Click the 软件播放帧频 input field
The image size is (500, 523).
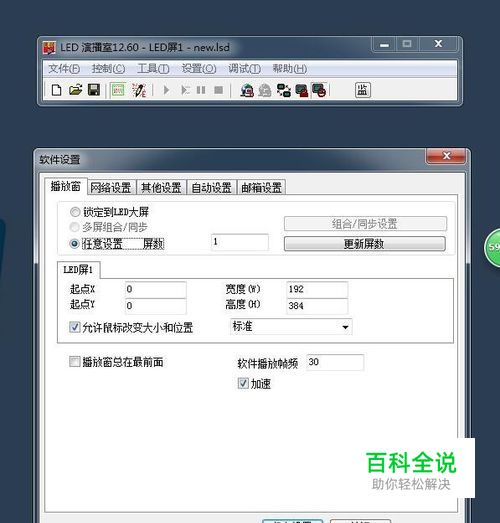335,362
